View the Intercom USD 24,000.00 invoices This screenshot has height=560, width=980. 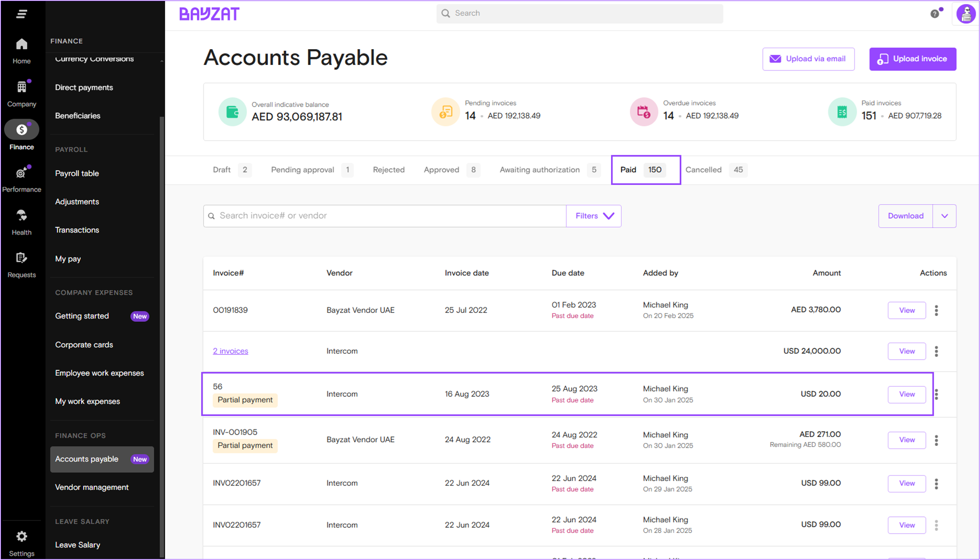tap(907, 351)
